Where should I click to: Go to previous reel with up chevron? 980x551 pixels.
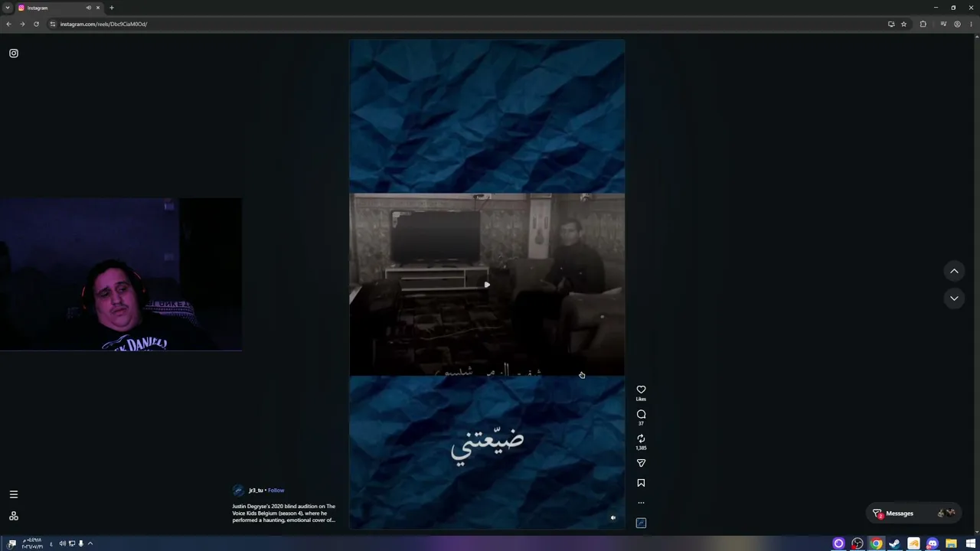pos(954,271)
